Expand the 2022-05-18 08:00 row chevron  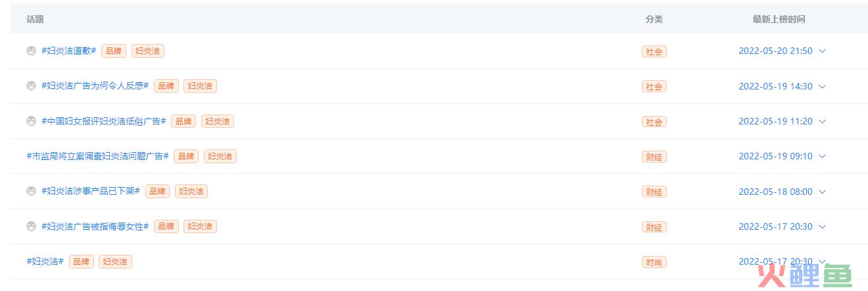pos(822,192)
